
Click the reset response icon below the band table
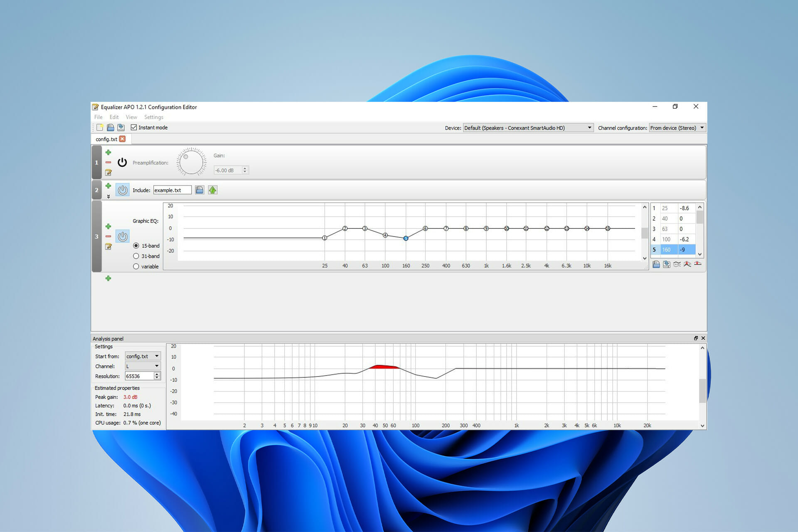(697, 264)
